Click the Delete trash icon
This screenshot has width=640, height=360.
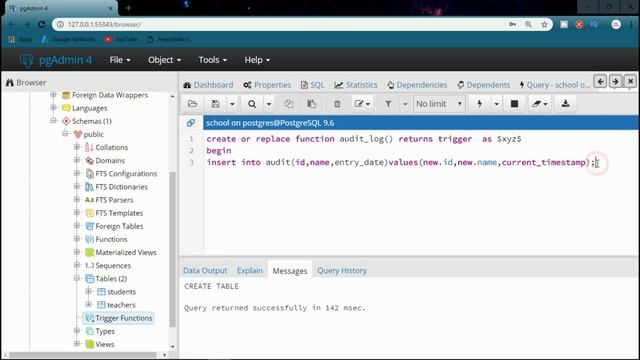337,104
